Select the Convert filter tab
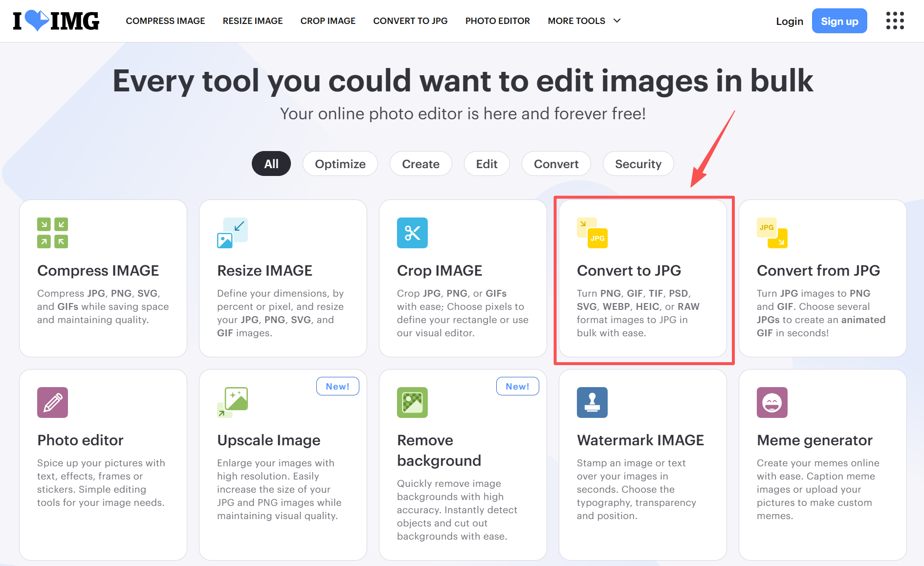The width and height of the screenshot is (924, 566). pos(556,164)
